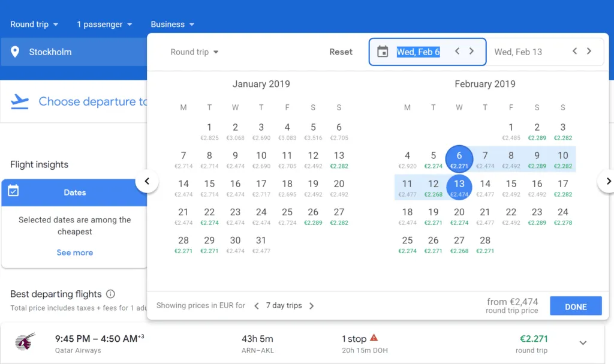Expand the Qatar Airways flight details
The image size is (614, 364).
[583, 343]
